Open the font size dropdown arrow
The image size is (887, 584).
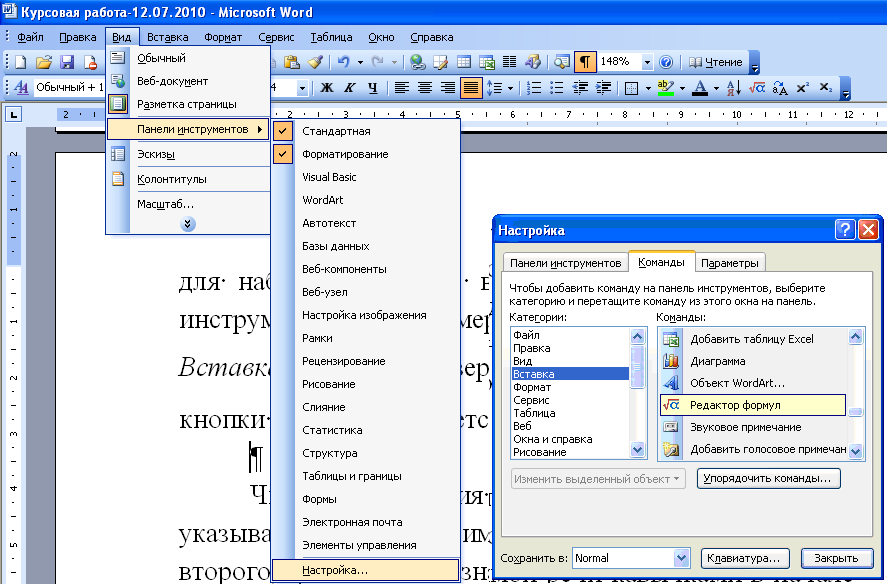(302, 88)
